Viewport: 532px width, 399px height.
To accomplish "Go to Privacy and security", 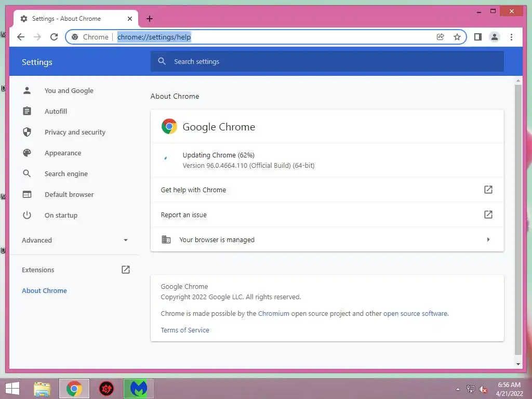I will (75, 132).
